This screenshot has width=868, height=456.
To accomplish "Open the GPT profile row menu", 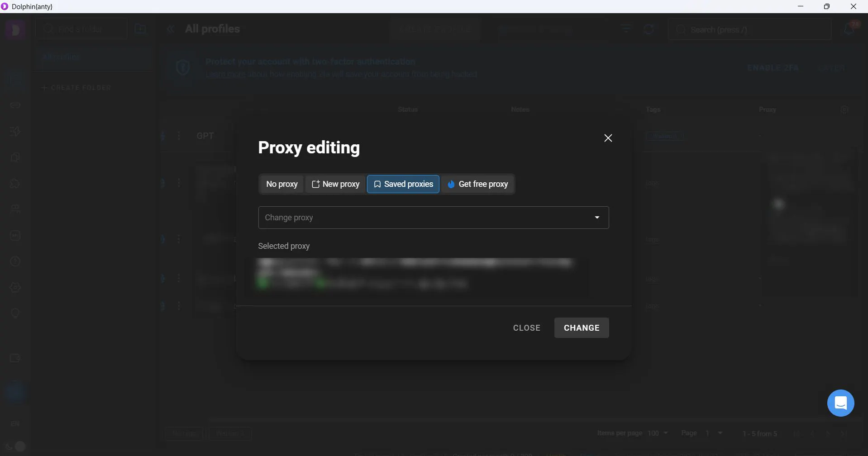I will tap(179, 136).
